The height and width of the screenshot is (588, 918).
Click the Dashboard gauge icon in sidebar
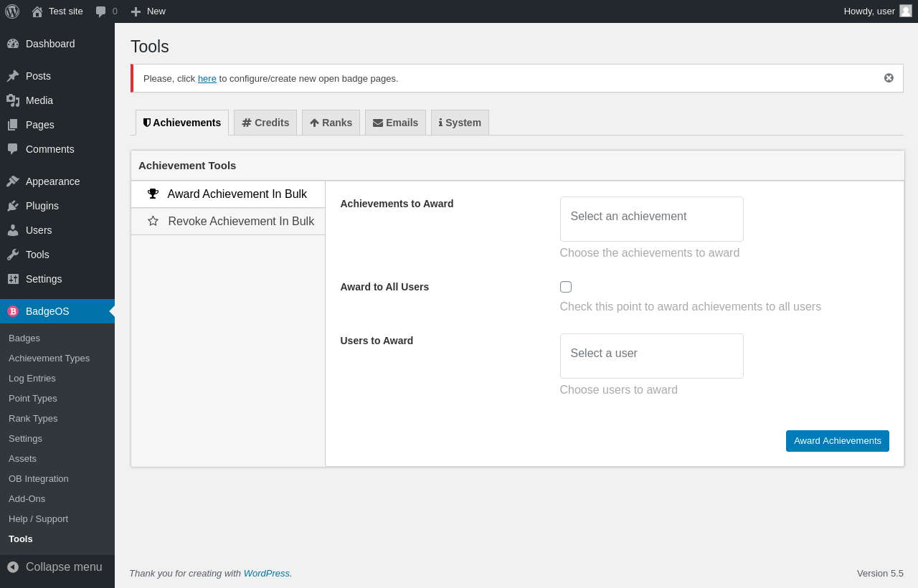coord(13,44)
